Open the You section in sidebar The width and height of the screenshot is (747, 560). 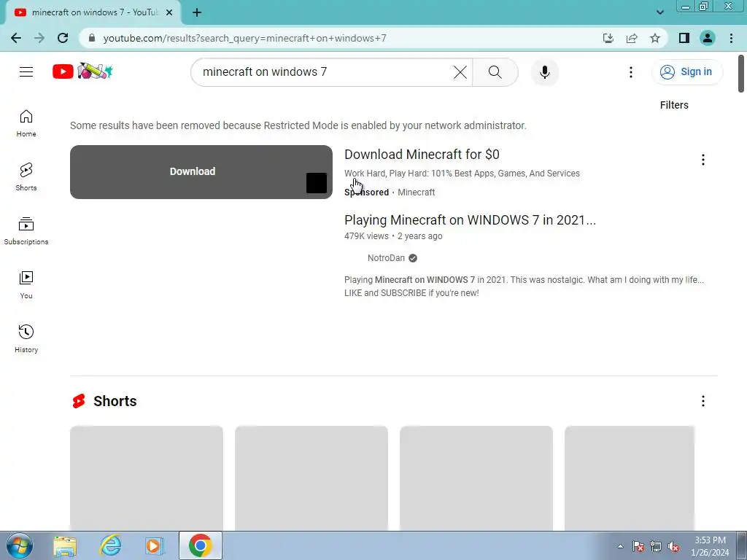coord(26,285)
